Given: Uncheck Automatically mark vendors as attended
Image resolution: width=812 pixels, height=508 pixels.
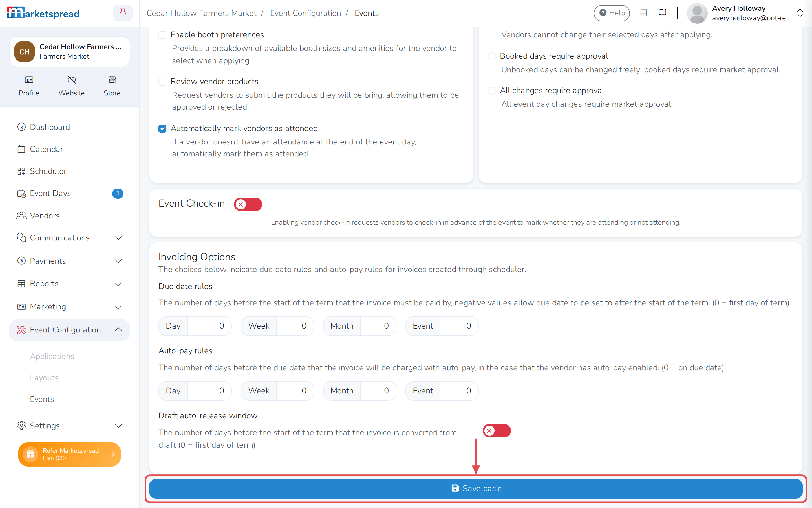Looking at the screenshot, I should [x=162, y=129].
